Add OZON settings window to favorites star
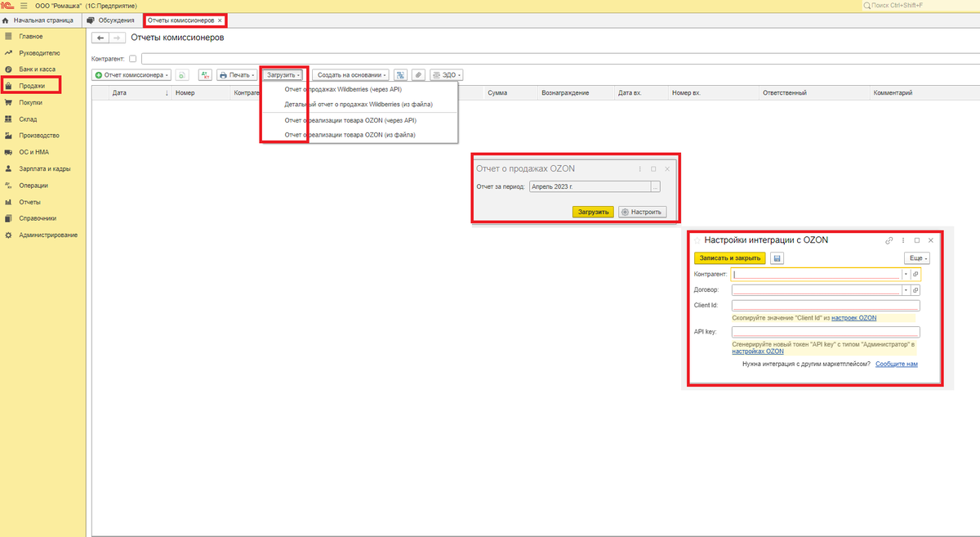This screenshot has width=980, height=537. tap(697, 241)
